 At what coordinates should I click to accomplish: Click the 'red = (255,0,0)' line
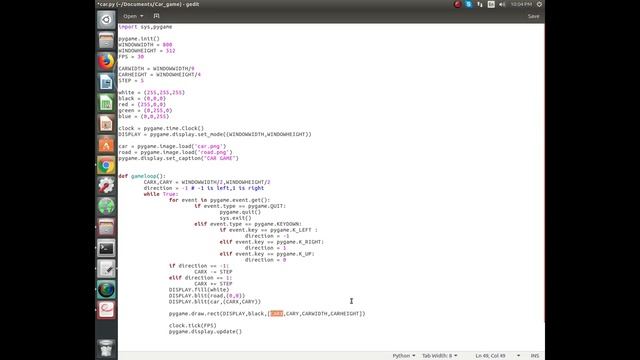coord(142,104)
